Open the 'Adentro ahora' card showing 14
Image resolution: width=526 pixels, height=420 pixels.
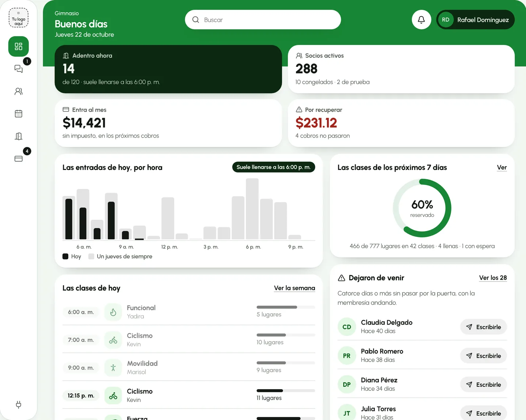click(x=168, y=69)
